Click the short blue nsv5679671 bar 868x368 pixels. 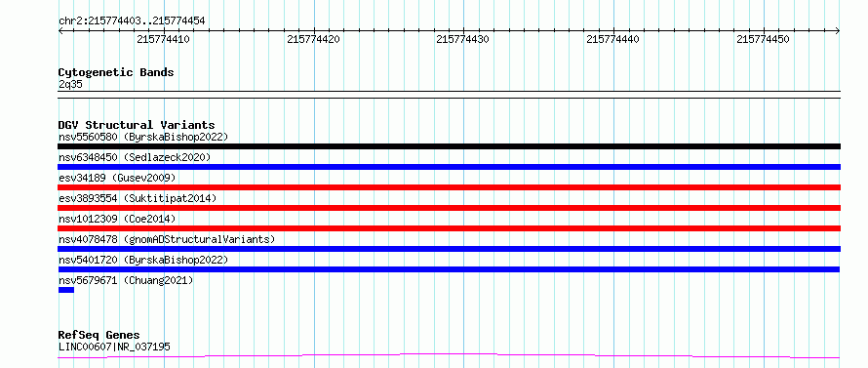coord(66,290)
